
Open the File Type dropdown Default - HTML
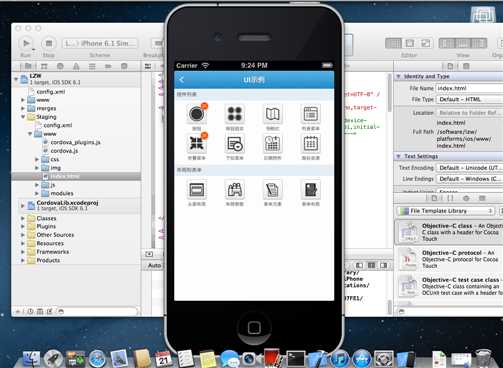(x=469, y=99)
